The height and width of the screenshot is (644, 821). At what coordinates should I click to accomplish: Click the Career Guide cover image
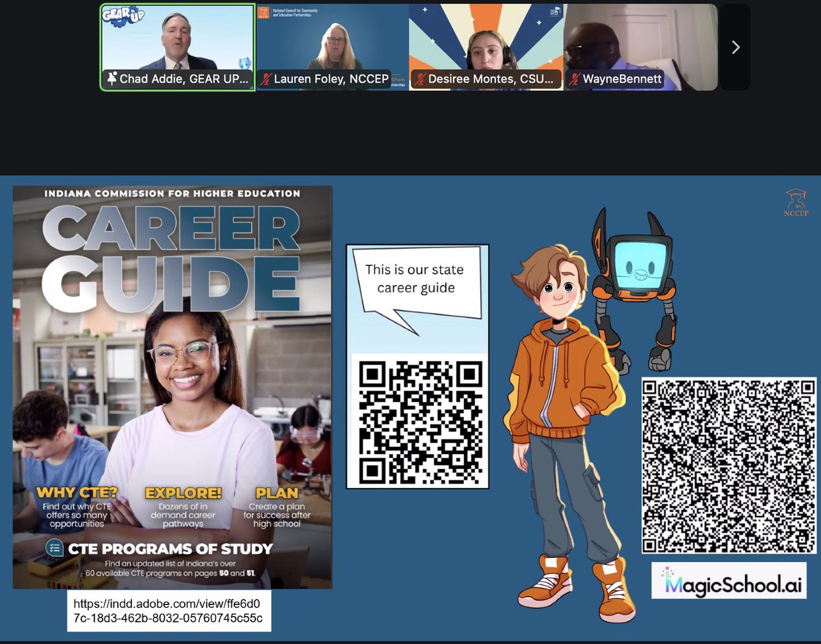[x=172, y=387]
